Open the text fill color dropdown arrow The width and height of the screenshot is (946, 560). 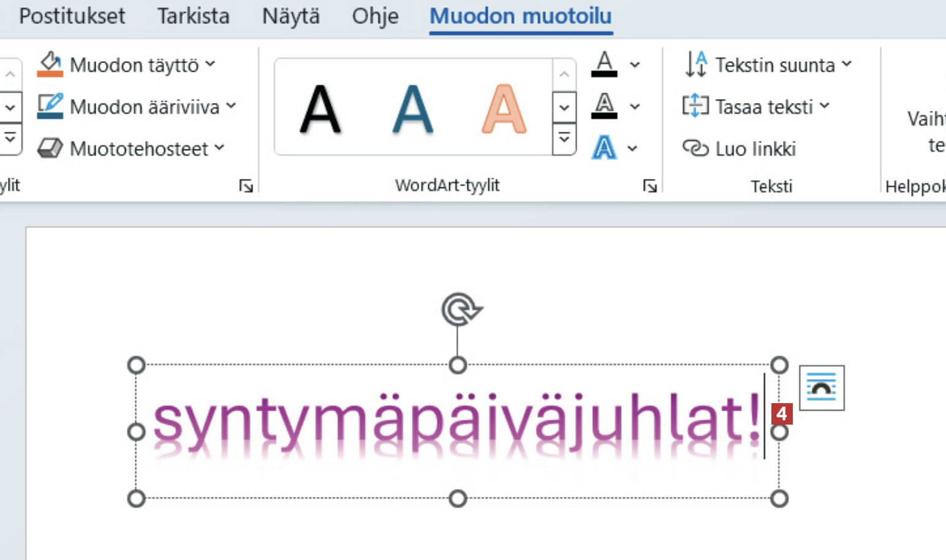pyautogui.click(x=635, y=64)
